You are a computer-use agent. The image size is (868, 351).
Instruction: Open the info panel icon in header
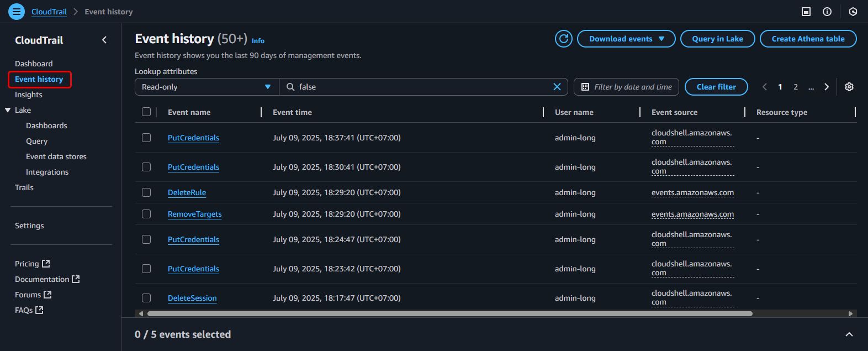[x=827, y=12]
